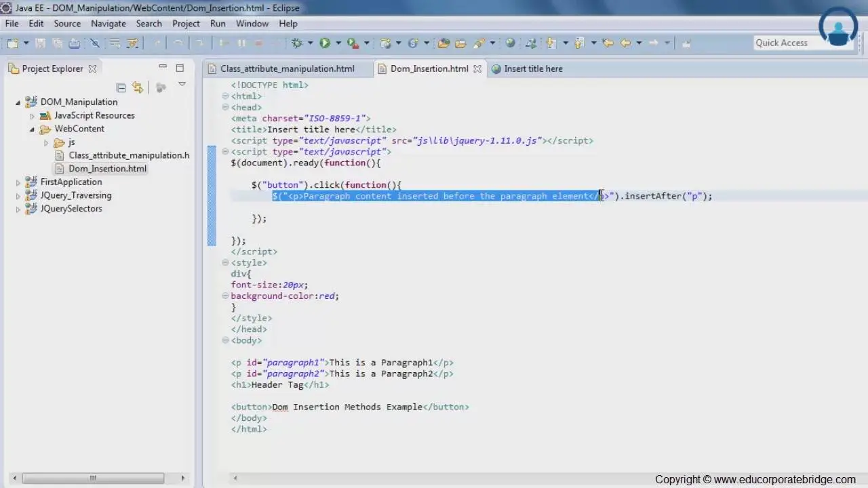
Task: Open the Edit menu
Action: tap(36, 23)
